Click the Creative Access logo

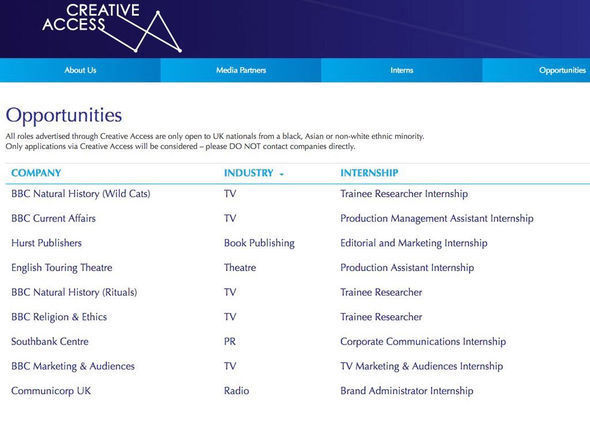pos(112,27)
